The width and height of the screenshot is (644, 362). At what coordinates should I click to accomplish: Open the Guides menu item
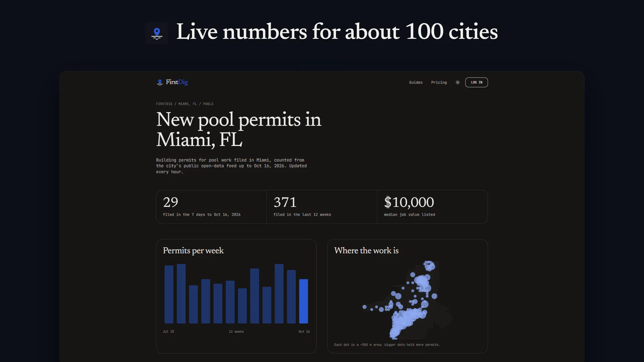click(416, 82)
